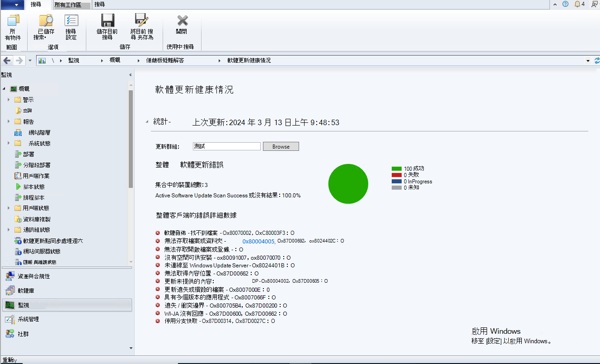The height and width of the screenshot is (364, 600).
Task: Click the Browse button
Action: [x=281, y=147]
